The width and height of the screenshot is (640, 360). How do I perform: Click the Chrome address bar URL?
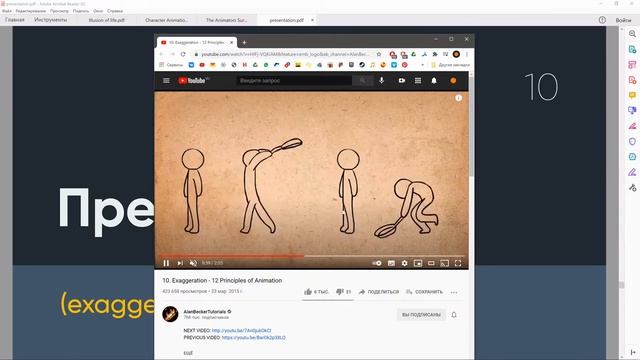pyautogui.click(x=285, y=54)
